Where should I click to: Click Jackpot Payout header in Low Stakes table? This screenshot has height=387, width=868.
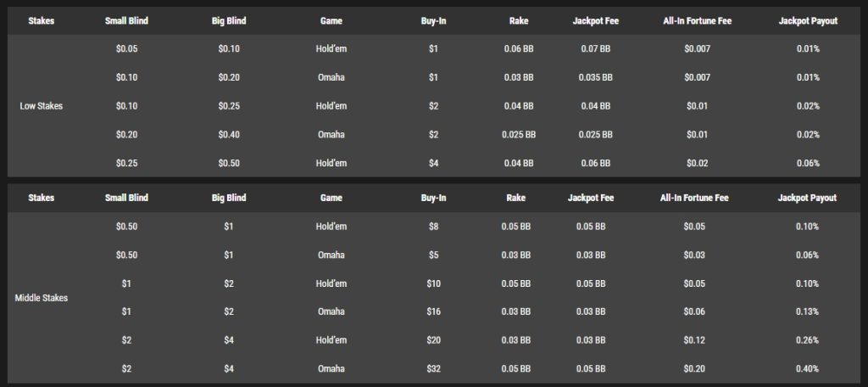click(x=808, y=20)
